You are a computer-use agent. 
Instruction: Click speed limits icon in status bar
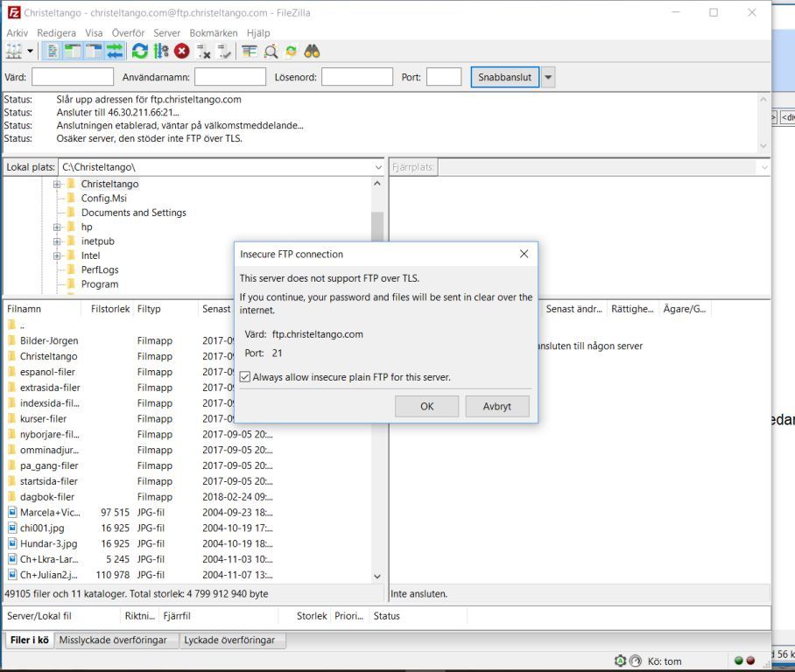pyautogui.click(x=636, y=661)
